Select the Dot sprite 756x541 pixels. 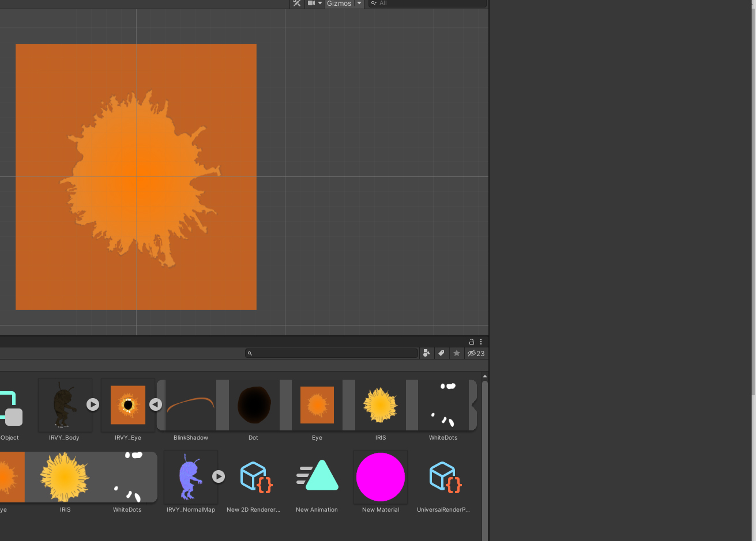(254, 405)
